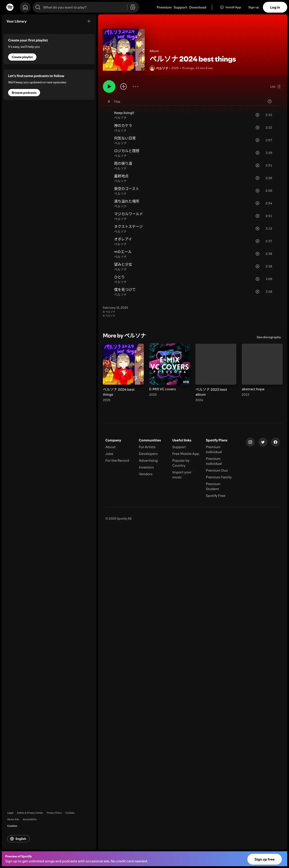Open Spotify's Instagram page icon

coord(250,442)
